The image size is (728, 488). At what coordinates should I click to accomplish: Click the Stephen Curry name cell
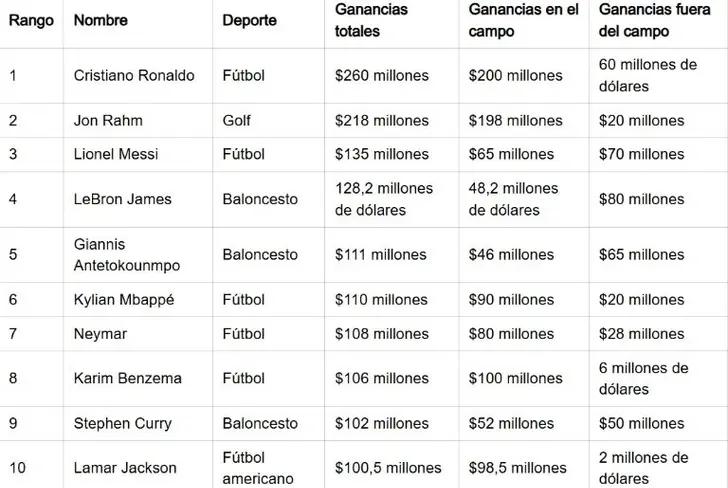(x=122, y=423)
